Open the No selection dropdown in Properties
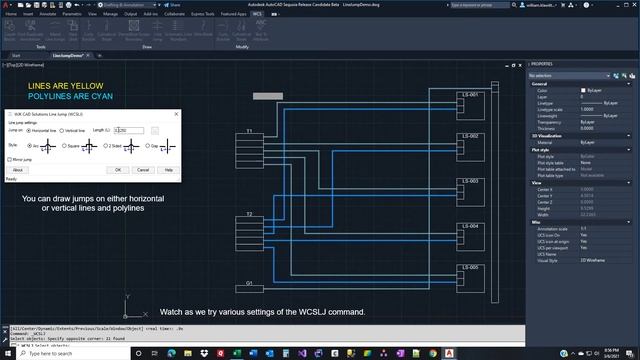 point(569,76)
